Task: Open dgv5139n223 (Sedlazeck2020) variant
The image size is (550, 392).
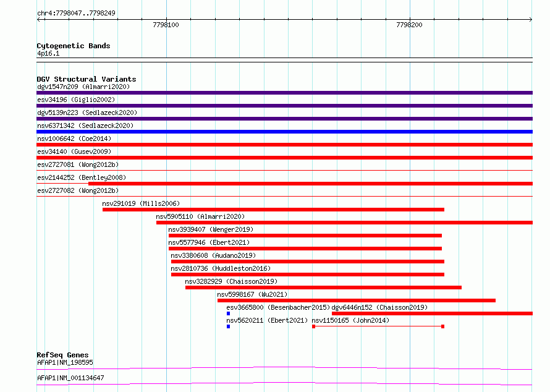Action: [x=87, y=113]
